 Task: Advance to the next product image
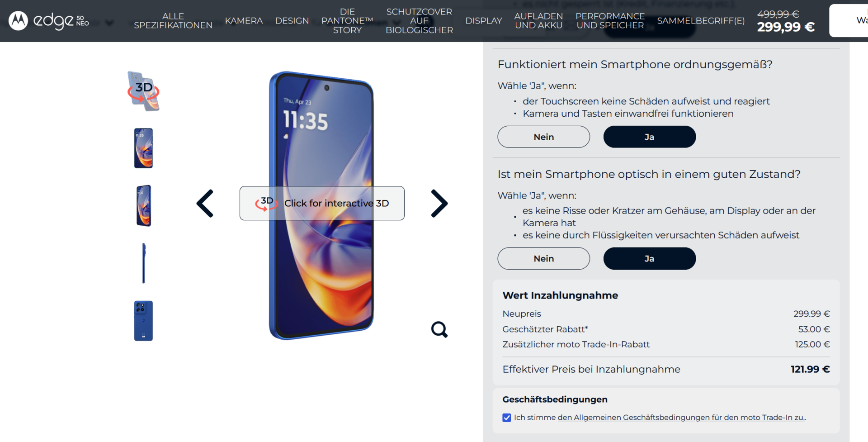(x=439, y=204)
